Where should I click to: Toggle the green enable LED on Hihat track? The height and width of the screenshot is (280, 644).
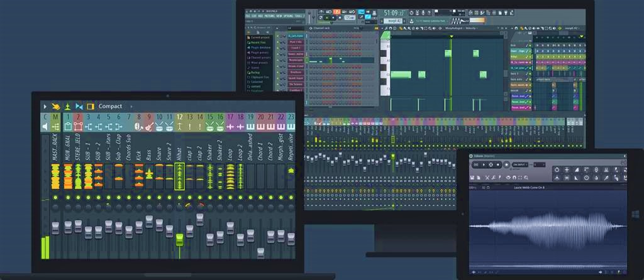(x=179, y=198)
